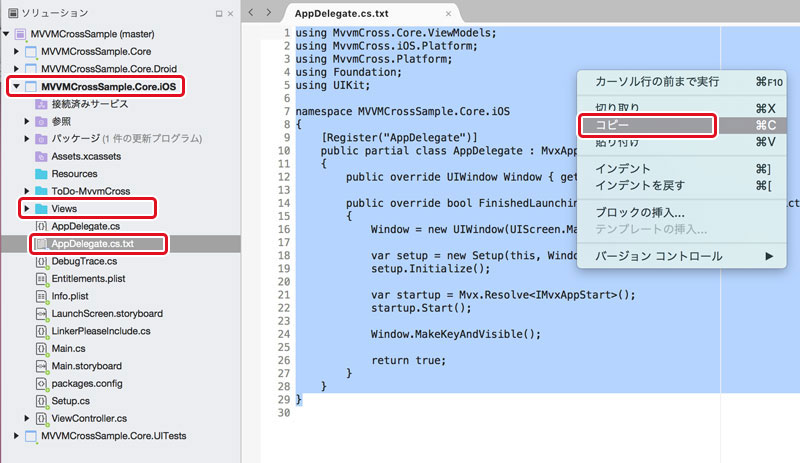Select Info.plist in the tree
Viewport: 800px width, 463px height.
(x=70, y=296)
